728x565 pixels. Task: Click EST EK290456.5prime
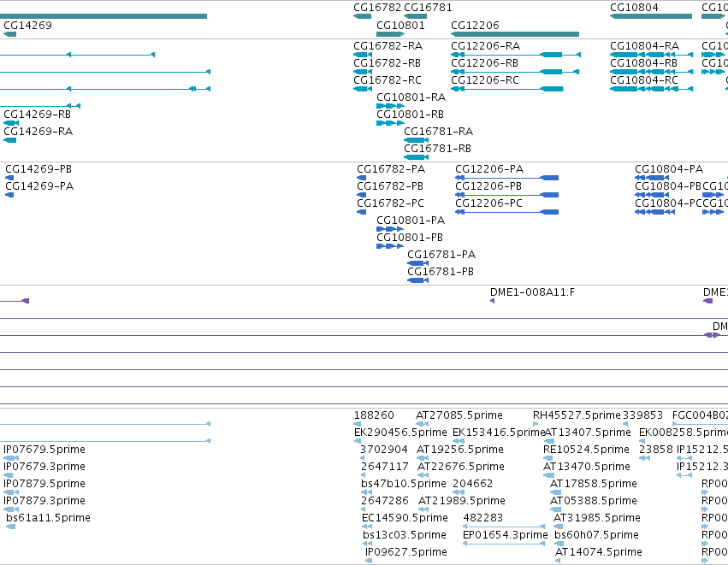400,433
